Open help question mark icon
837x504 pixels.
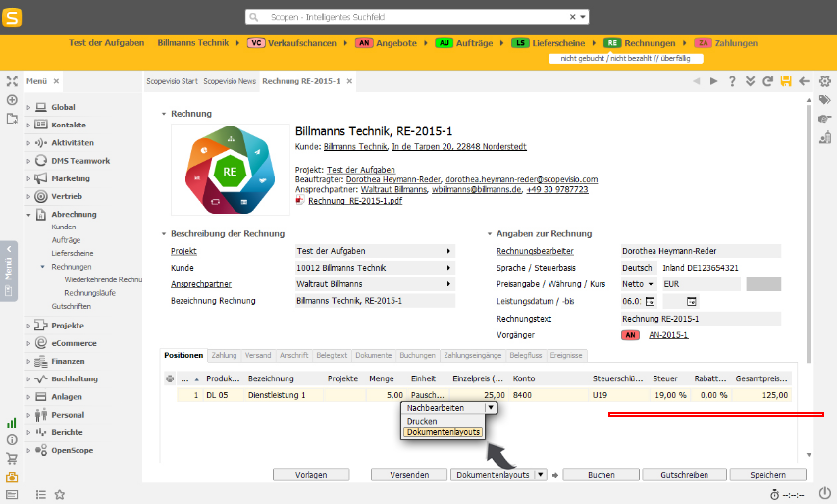(x=732, y=81)
